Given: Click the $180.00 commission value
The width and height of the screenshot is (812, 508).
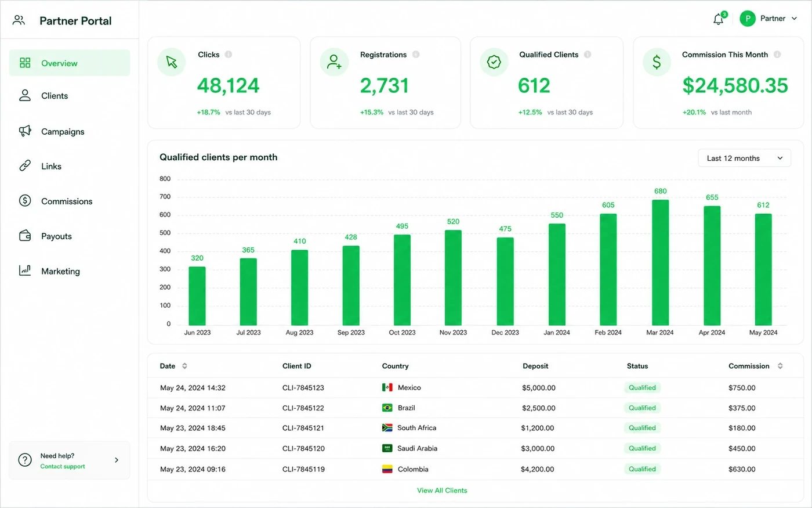Looking at the screenshot, I should pos(742,428).
